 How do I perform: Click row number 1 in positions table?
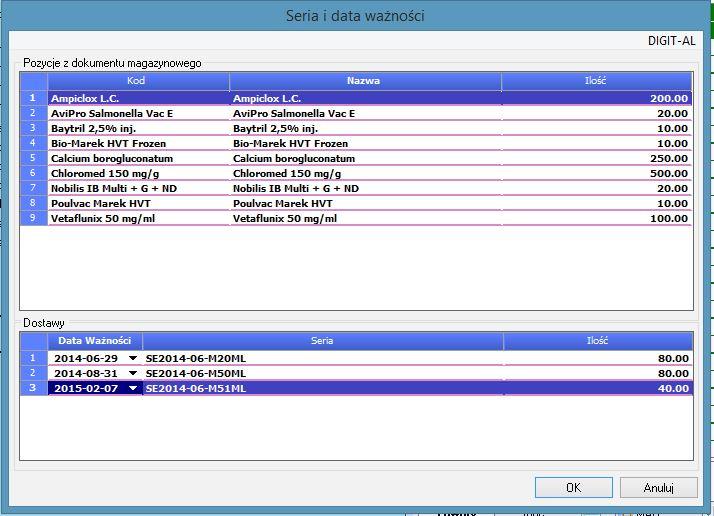(33, 98)
